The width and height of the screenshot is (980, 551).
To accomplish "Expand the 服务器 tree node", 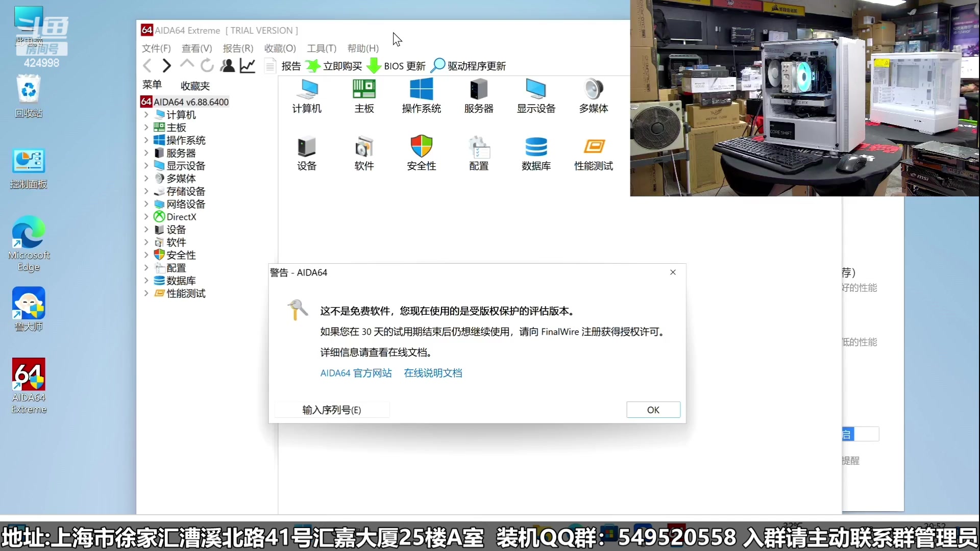I will (x=146, y=153).
